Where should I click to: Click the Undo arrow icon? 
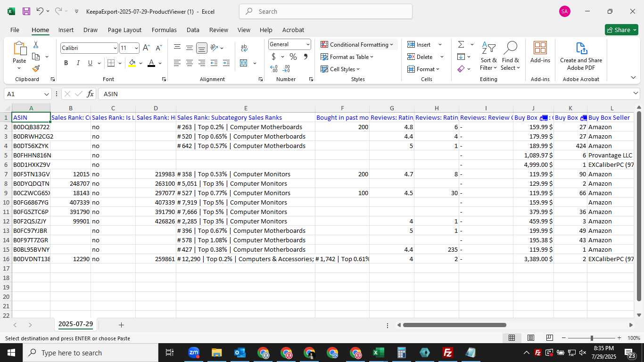click(40, 11)
